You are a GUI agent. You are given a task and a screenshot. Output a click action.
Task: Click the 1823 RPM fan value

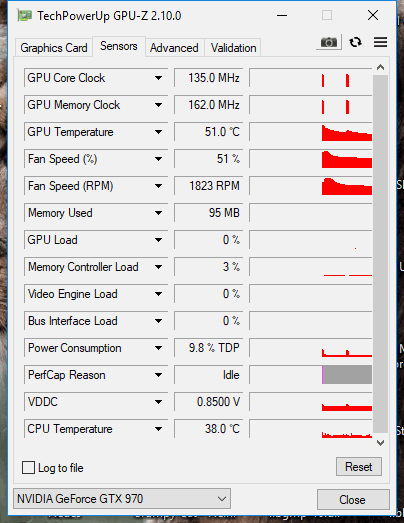tap(209, 186)
